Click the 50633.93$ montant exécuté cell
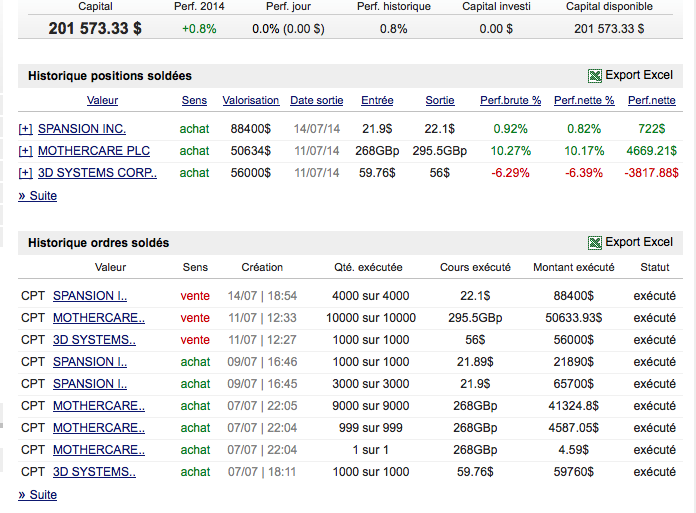This screenshot has height=513, width=696. (x=573, y=318)
